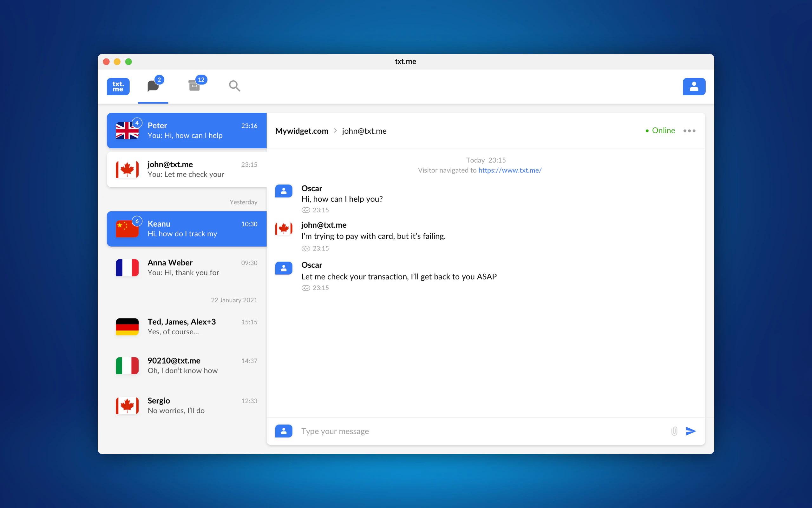Click john@txt.me's flag avatar in chat

[x=284, y=229]
